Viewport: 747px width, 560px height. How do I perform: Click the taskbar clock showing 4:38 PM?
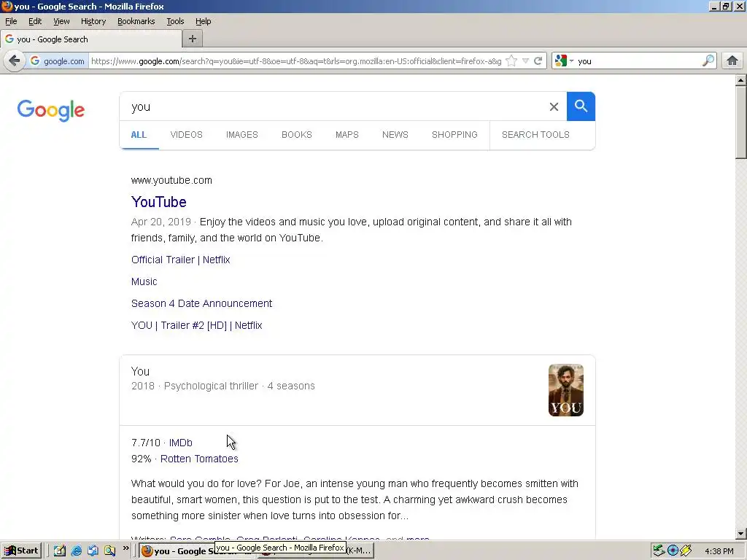(x=719, y=551)
